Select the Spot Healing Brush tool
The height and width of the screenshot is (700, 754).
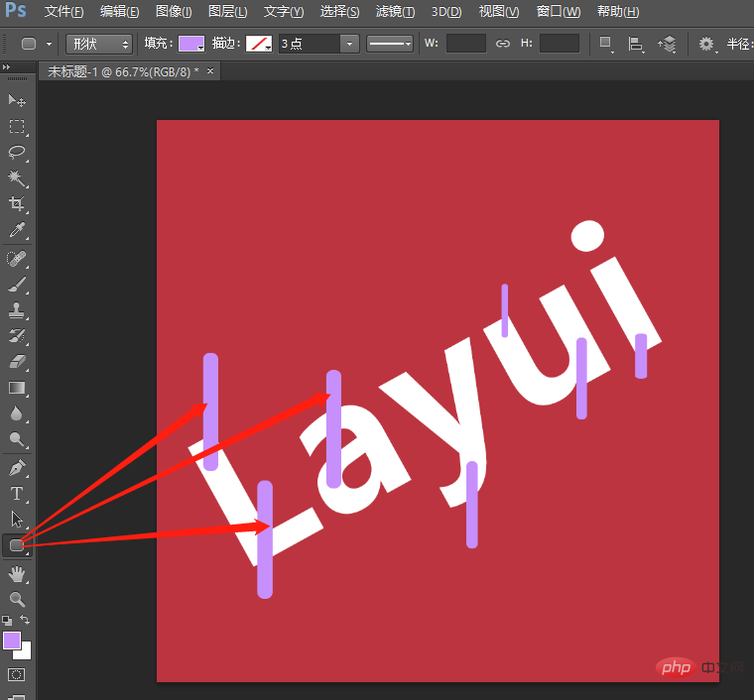click(17, 260)
